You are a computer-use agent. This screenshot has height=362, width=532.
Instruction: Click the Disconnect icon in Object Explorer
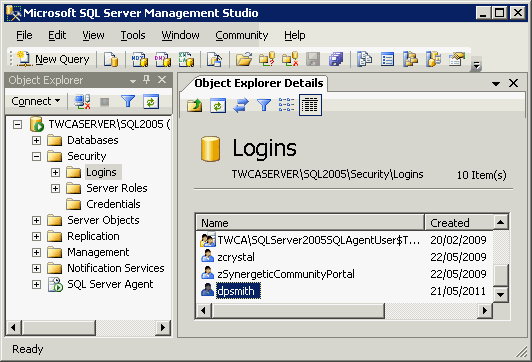click(x=82, y=101)
